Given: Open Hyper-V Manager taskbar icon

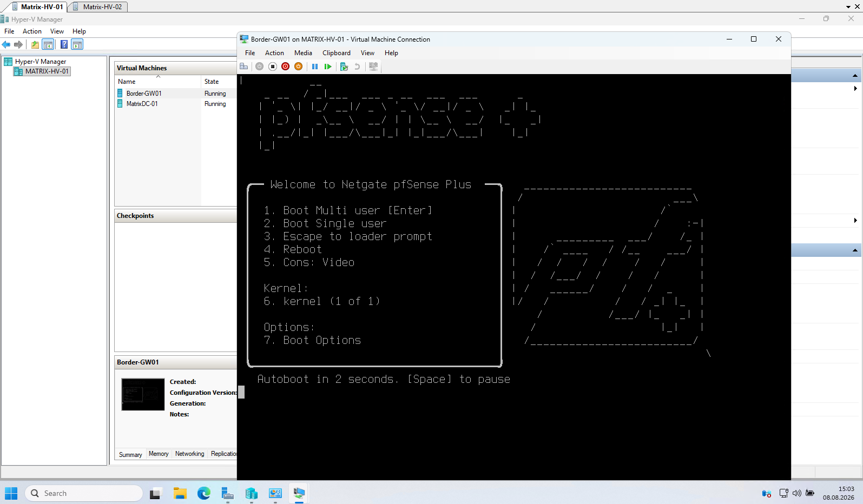Looking at the screenshot, I should point(252,493).
